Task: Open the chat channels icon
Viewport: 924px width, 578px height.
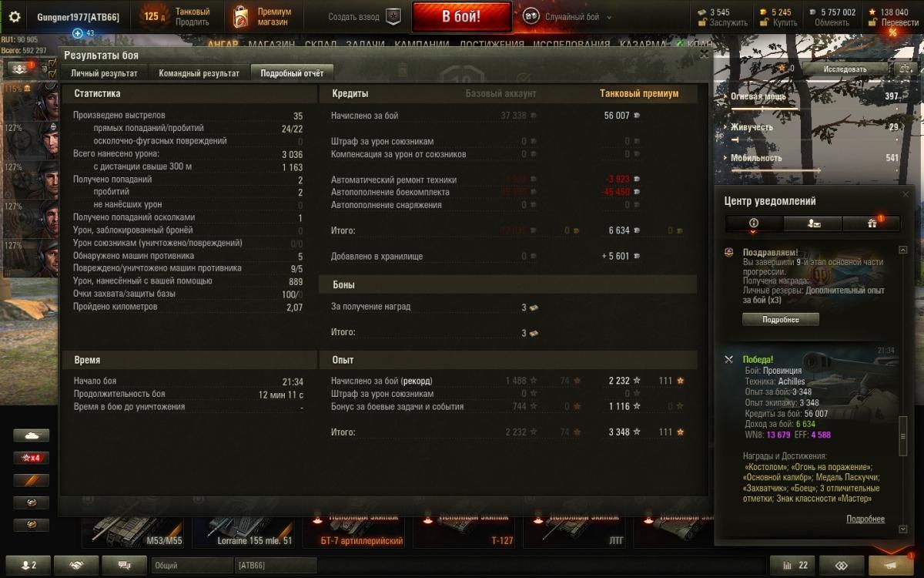Action: point(124,565)
